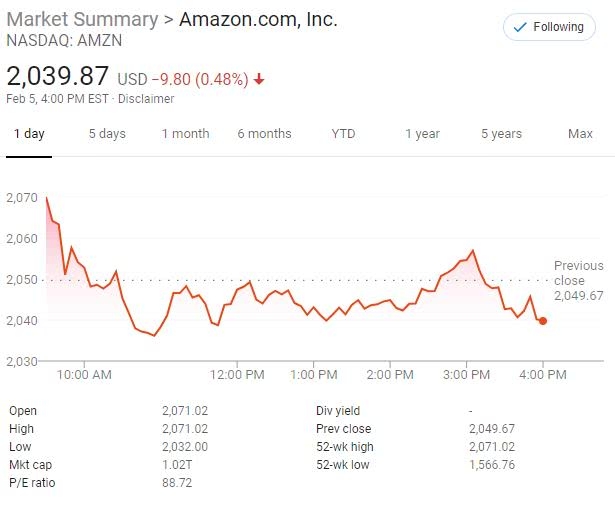Switch to the Max range tab
Viewport: 615px width, 507px height.
click(x=580, y=134)
